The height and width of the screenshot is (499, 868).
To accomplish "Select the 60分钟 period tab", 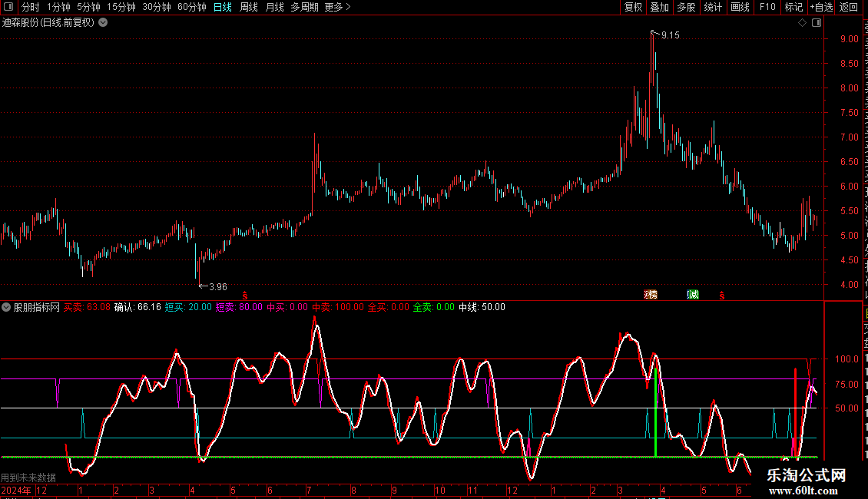I will pyautogui.click(x=191, y=7).
